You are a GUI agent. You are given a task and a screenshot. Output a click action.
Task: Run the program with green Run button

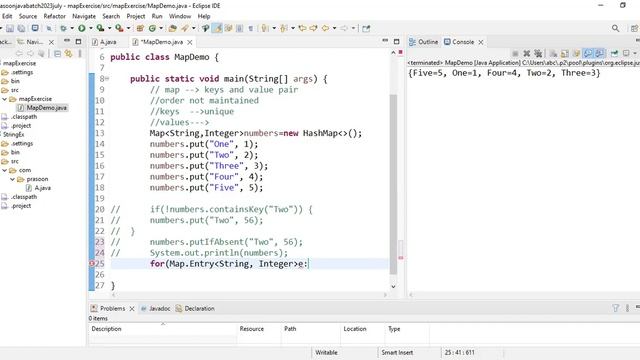(x=82, y=28)
